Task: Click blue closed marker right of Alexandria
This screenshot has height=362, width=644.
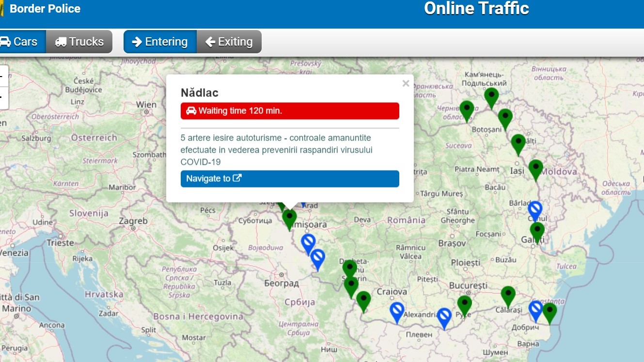Action: point(444,316)
